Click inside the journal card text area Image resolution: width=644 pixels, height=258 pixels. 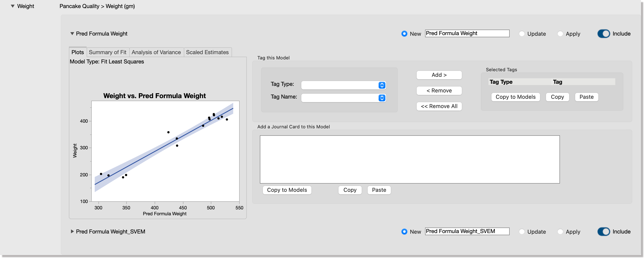click(x=409, y=159)
